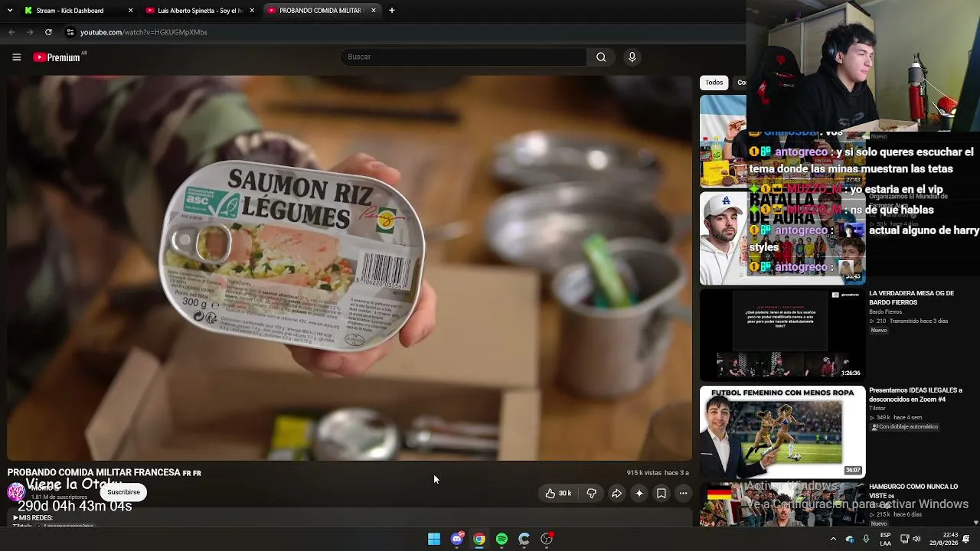980x551 pixels.
Task: Visit the T4ntor channel link
Action: (877, 408)
